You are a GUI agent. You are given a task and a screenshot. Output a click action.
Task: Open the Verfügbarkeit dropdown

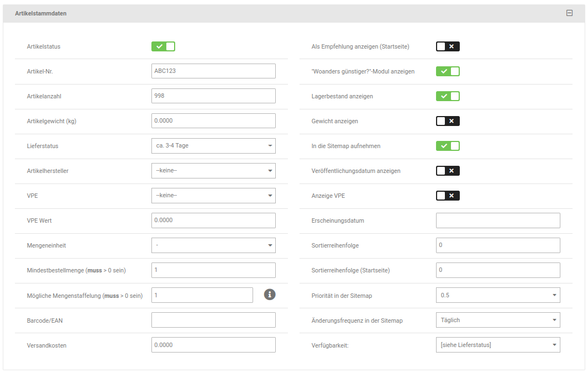498,345
